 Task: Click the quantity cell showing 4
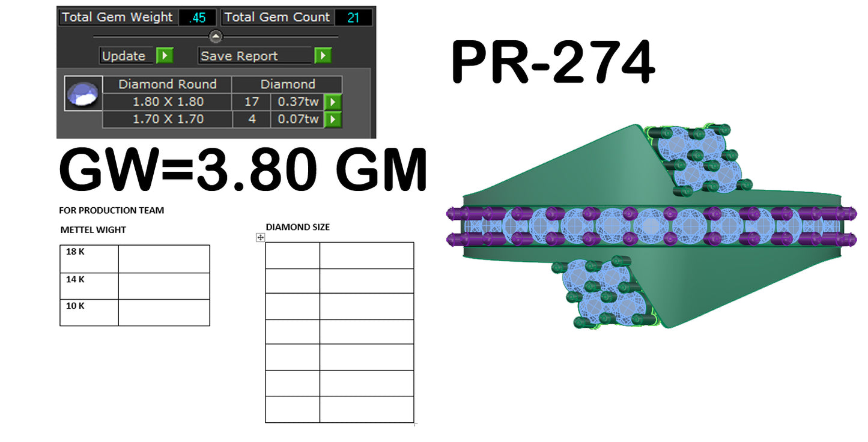[251, 120]
